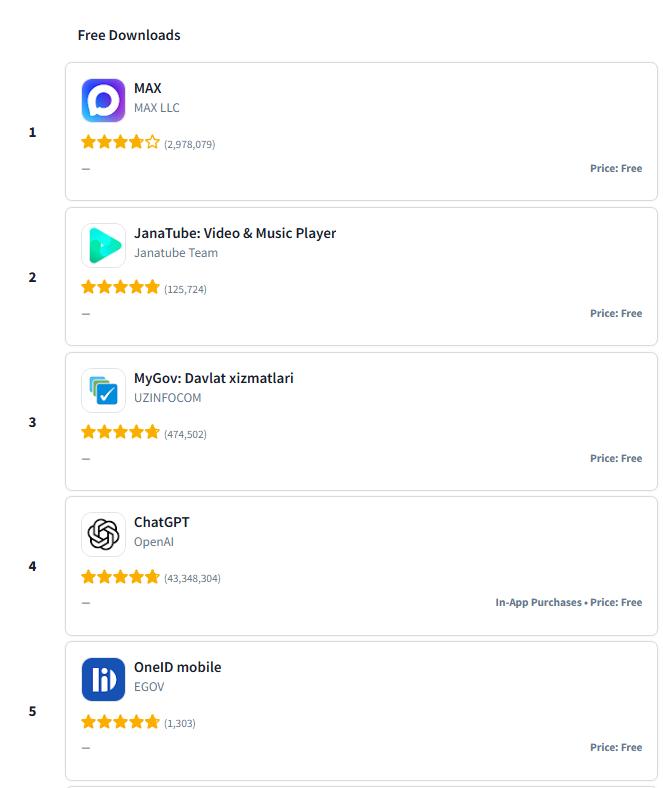The height and width of the screenshot is (788, 663).
Task: Click MAX star rating
Action: (120, 143)
